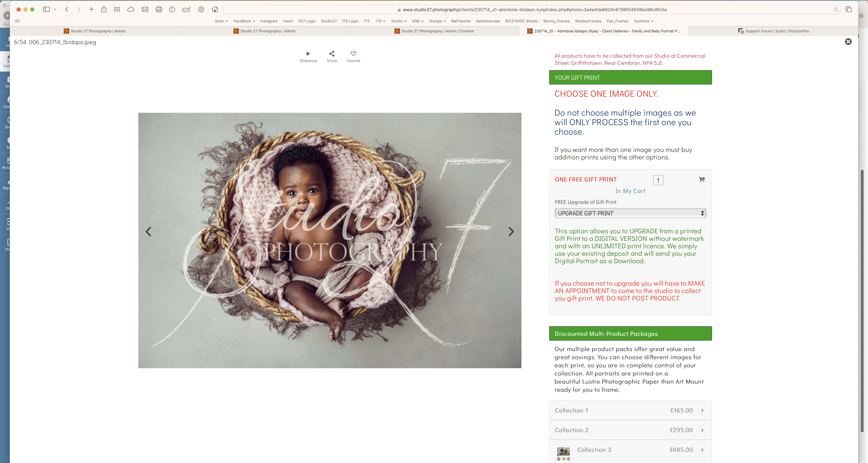
Task: Go to next photo with right arrow
Action: coord(511,231)
